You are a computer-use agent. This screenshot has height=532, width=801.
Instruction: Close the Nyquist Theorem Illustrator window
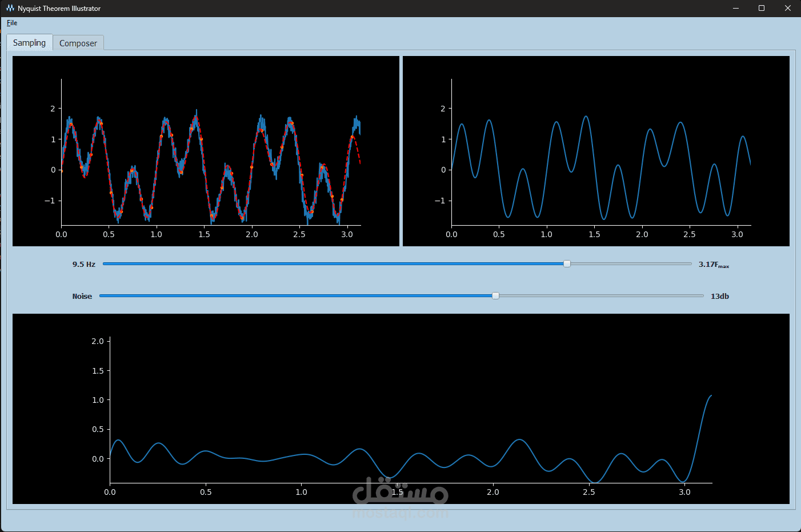(x=788, y=8)
